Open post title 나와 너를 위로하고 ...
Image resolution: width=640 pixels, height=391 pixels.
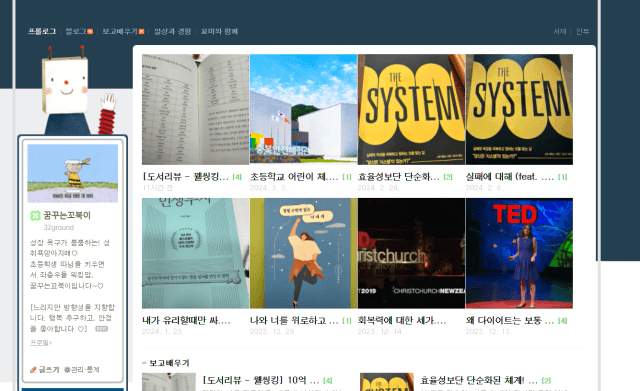[x=294, y=320]
